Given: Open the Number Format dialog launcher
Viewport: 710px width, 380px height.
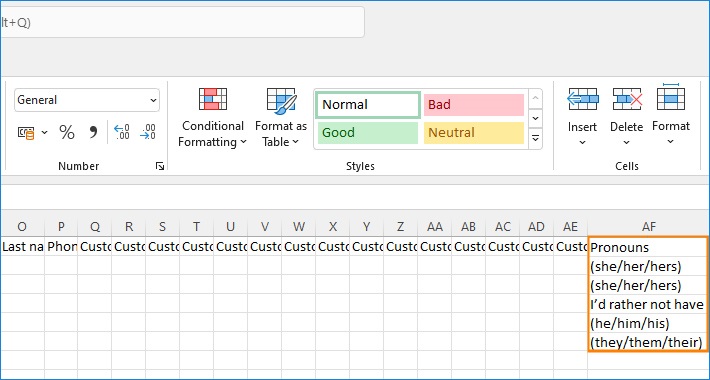Looking at the screenshot, I should click(160, 166).
